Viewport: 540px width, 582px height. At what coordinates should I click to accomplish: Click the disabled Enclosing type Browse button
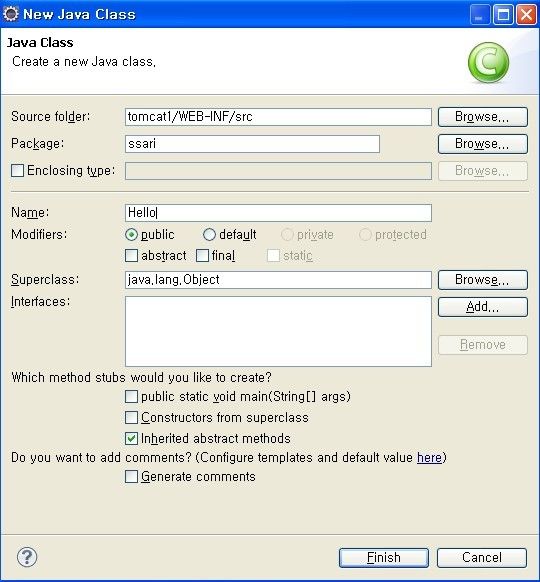coord(482,171)
